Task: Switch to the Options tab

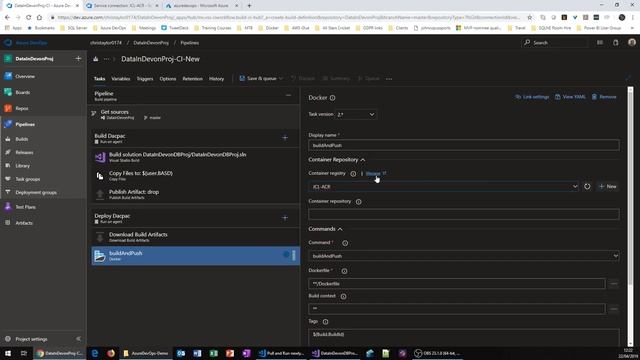Action: [x=168, y=79]
